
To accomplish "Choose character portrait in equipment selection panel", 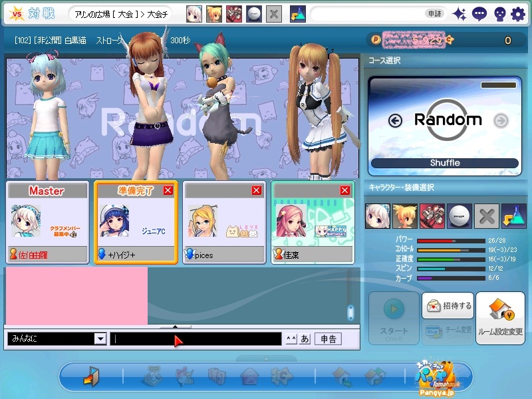I will point(378,216).
